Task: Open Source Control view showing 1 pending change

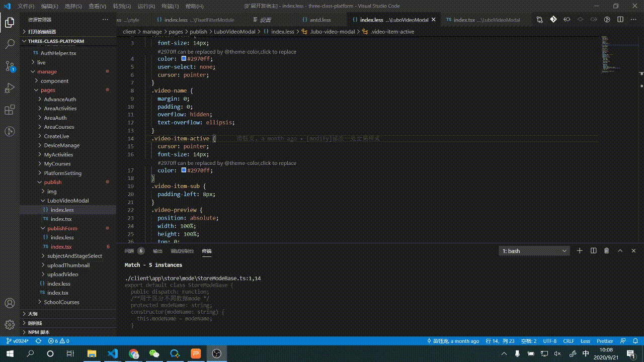Action: 10,67
